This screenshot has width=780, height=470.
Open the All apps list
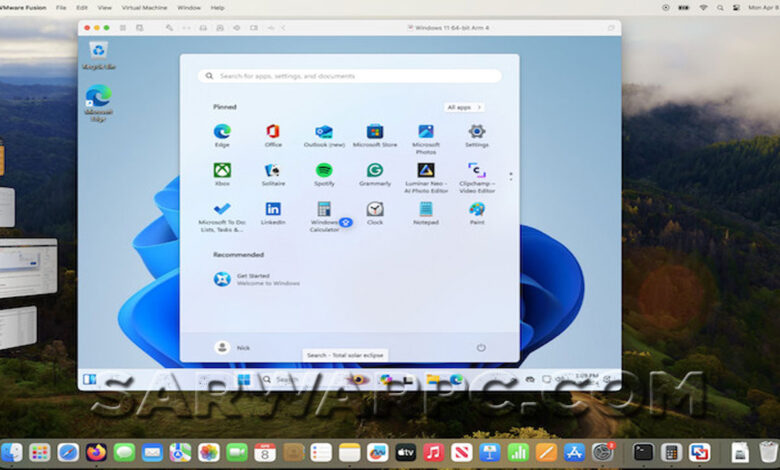click(464, 107)
